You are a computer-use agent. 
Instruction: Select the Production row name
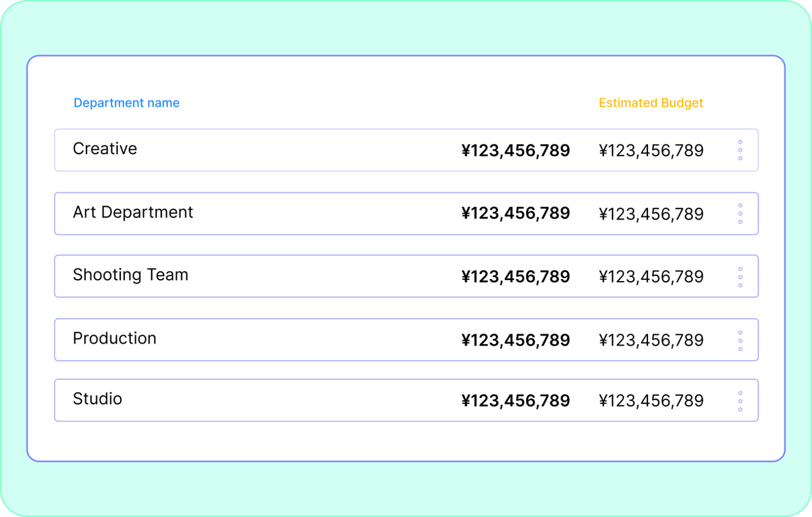[x=115, y=338]
